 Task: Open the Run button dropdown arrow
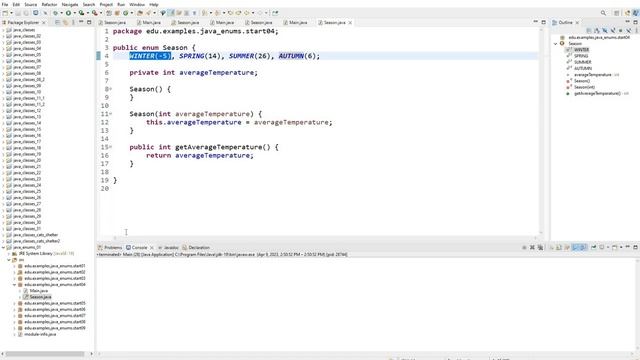[75, 13]
